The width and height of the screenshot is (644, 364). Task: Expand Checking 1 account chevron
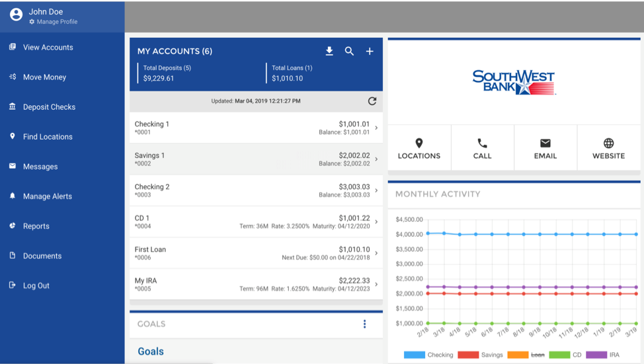tap(376, 128)
